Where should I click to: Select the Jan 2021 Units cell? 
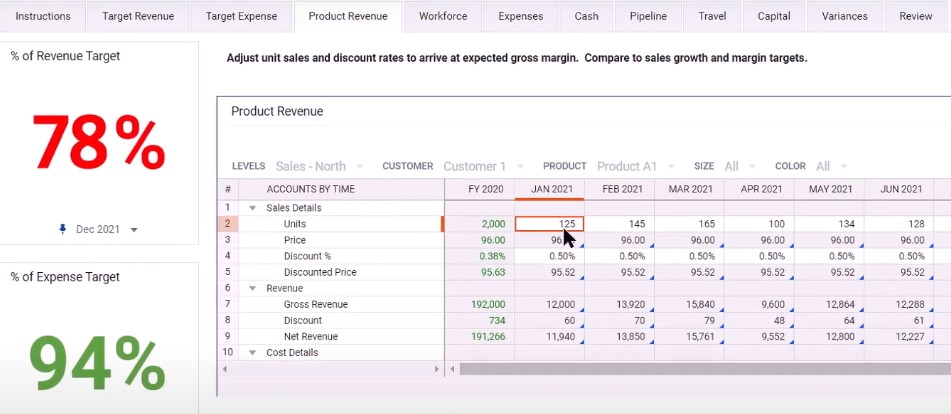point(549,224)
